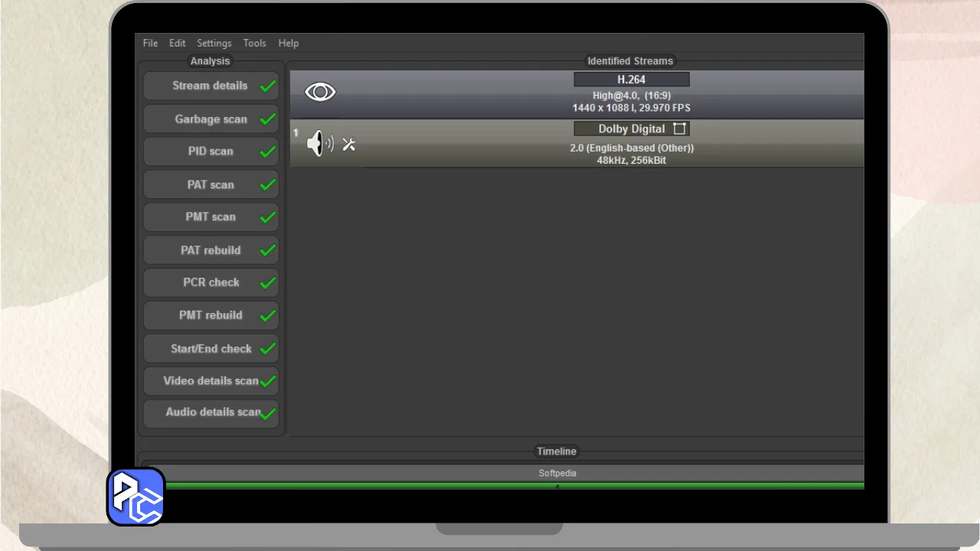Click the blue PC logo icon
Image resolution: width=980 pixels, height=551 pixels.
[136, 497]
